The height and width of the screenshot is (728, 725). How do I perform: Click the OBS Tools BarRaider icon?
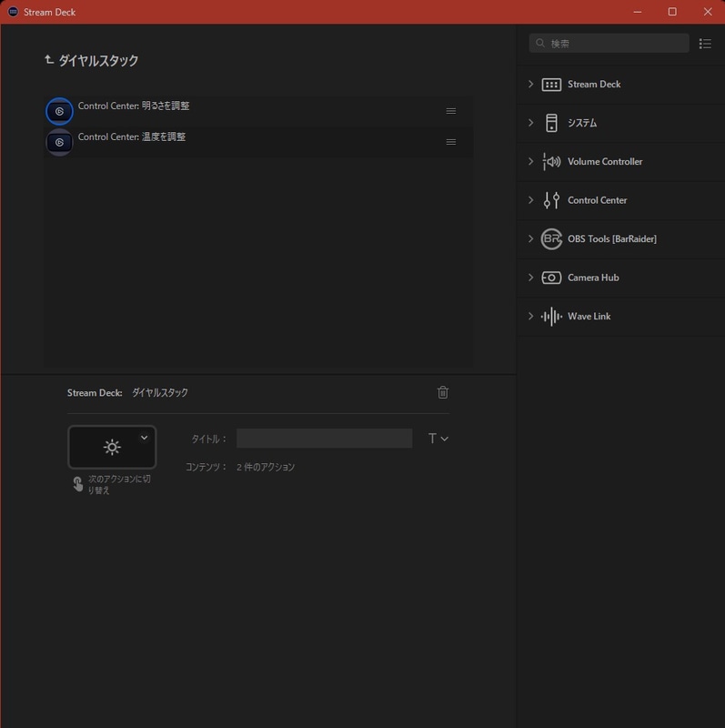(551, 239)
